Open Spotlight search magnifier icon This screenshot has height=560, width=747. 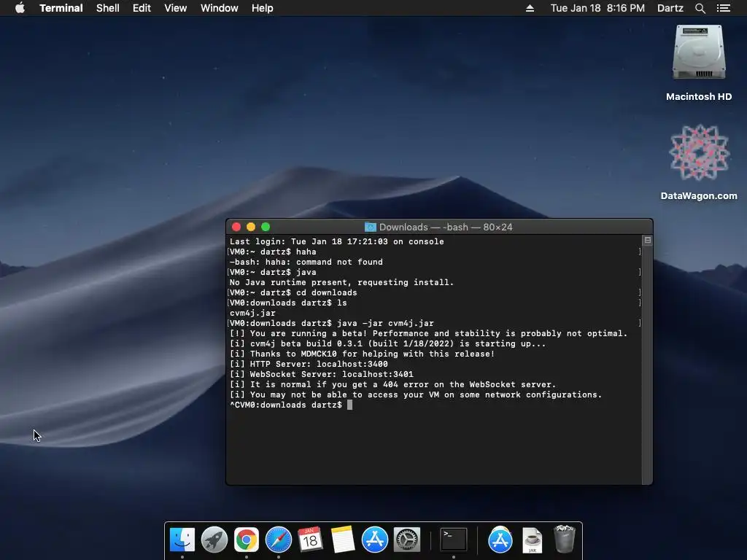pos(700,8)
